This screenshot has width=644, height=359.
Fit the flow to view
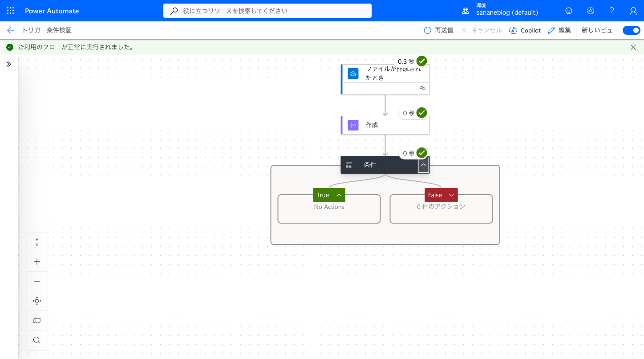tap(37, 301)
